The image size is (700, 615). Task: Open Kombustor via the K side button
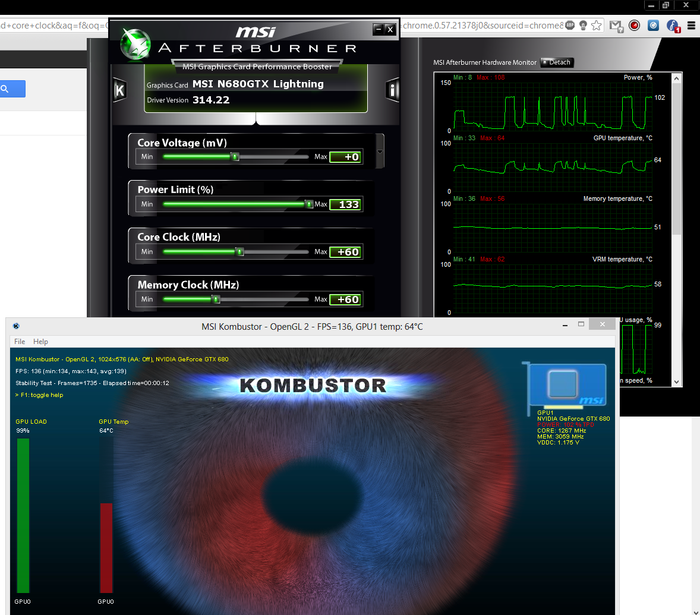click(119, 90)
